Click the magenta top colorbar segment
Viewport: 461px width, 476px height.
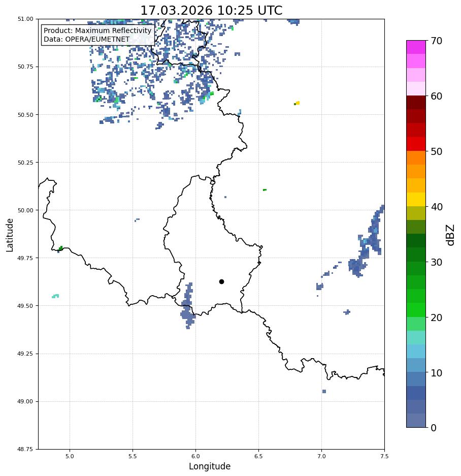416,47
